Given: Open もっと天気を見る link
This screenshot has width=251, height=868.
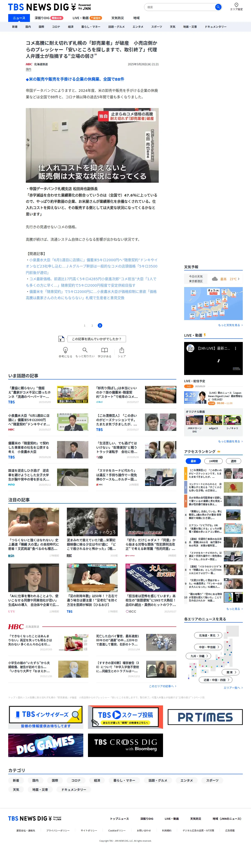Looking at the screenshot, I should [230, 325].
